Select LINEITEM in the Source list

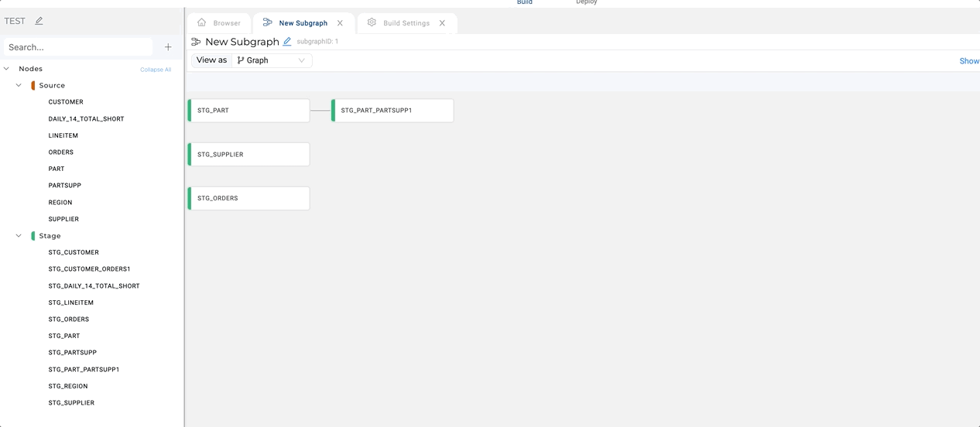tap(63, 135)
